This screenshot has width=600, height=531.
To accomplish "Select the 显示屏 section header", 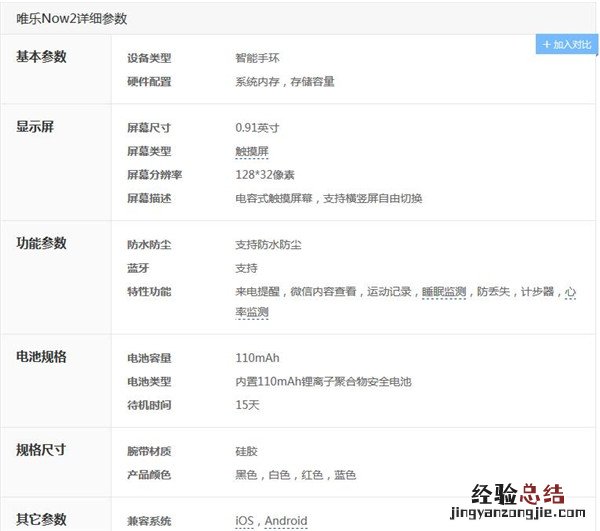I will coord(34,127).
